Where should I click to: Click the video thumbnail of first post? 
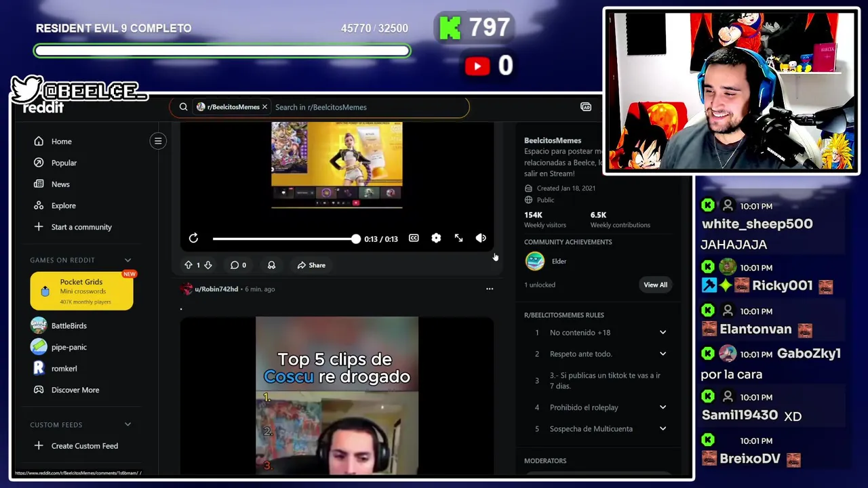(337, 165)
